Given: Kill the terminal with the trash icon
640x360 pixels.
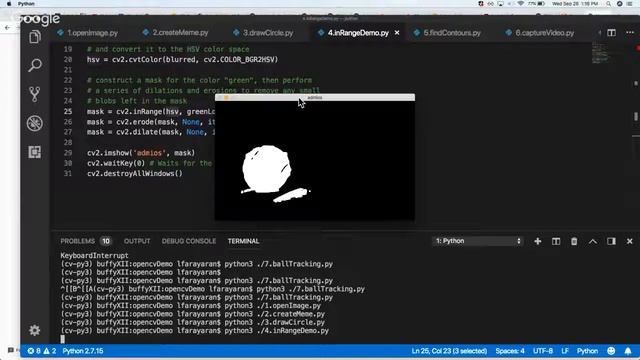Looking at the screenshot, I should 574,241.
